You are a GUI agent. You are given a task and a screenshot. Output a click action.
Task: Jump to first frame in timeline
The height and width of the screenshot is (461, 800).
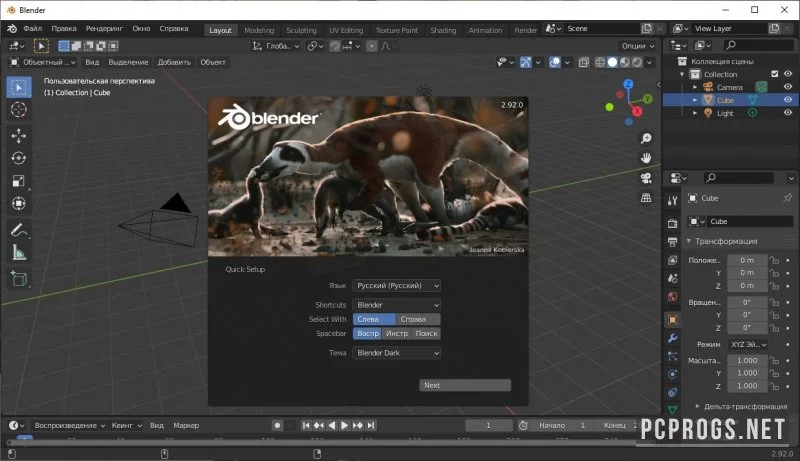click(306, 425)
